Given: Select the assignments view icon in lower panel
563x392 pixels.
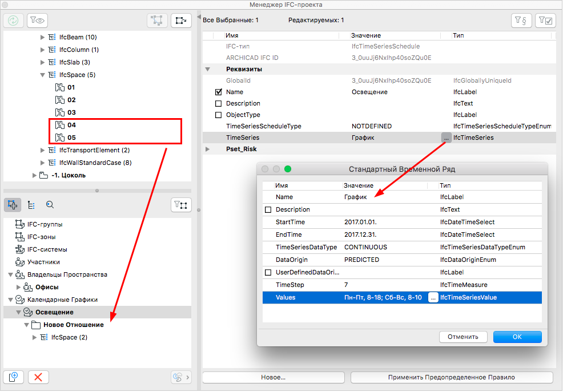Looking at the screenshot, I should click(x=13, y=205).
